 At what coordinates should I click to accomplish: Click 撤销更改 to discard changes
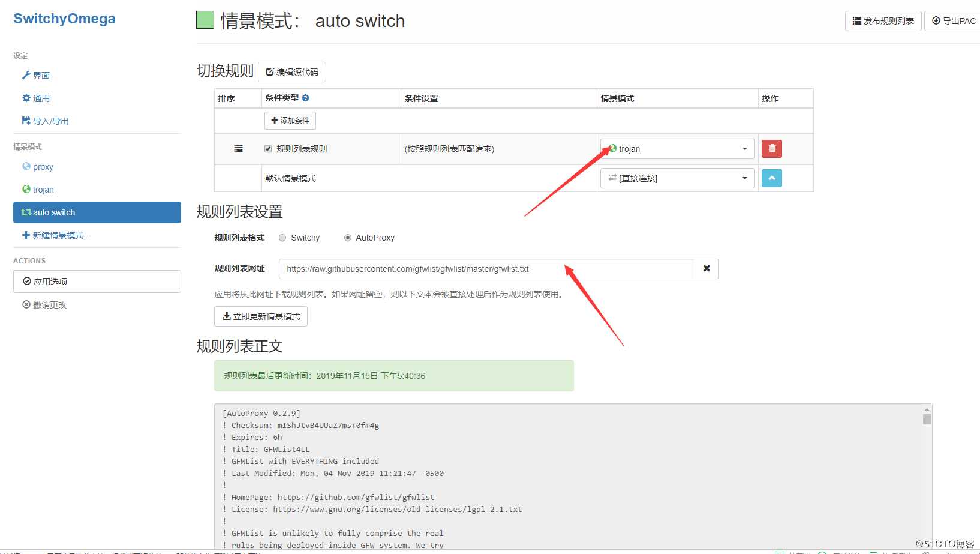pos(44,305)
